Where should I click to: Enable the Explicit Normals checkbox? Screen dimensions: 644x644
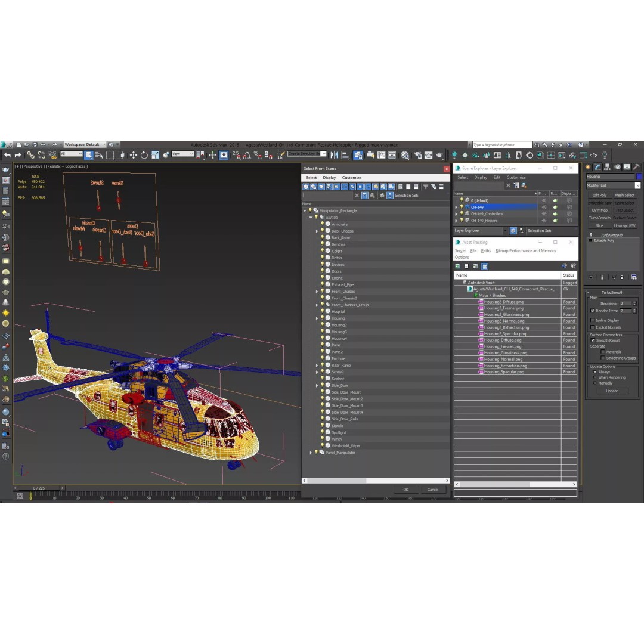coord(592,327)
